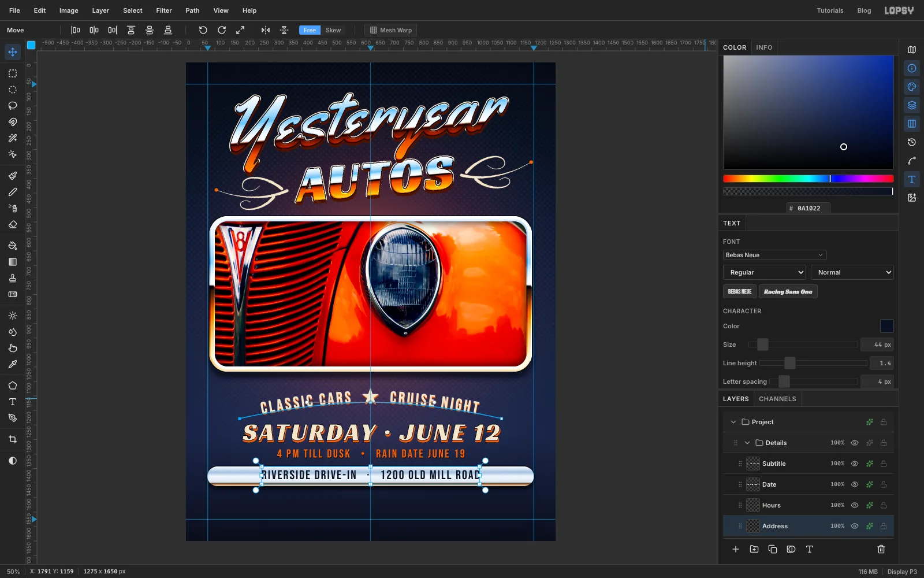Delete layer with trash icon
Viewport: 924px width, 578px height.
coord(881,549)
